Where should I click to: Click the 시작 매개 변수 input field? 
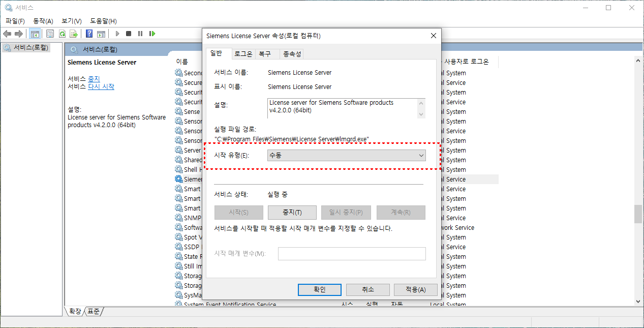click(352, 254)
